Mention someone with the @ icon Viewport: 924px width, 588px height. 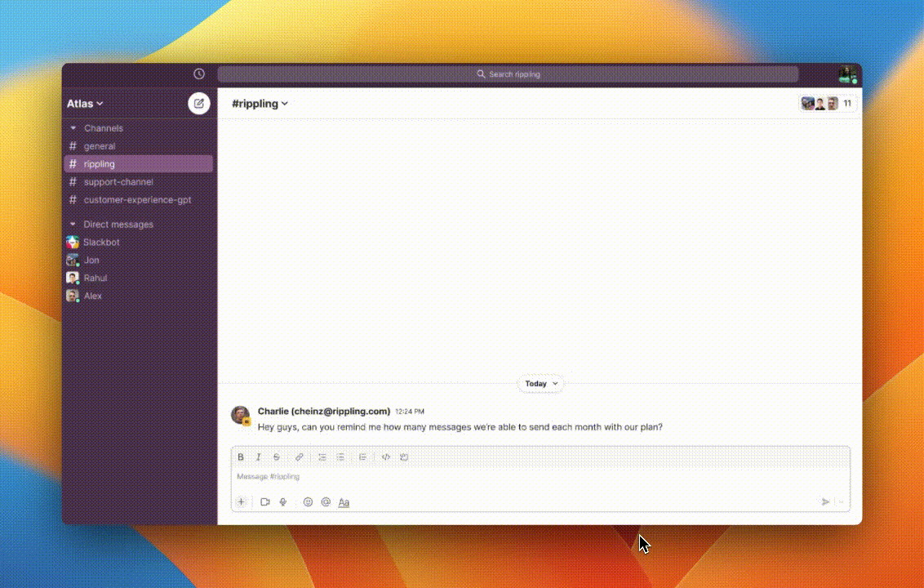pyautogui.click(x=326, y=502)
